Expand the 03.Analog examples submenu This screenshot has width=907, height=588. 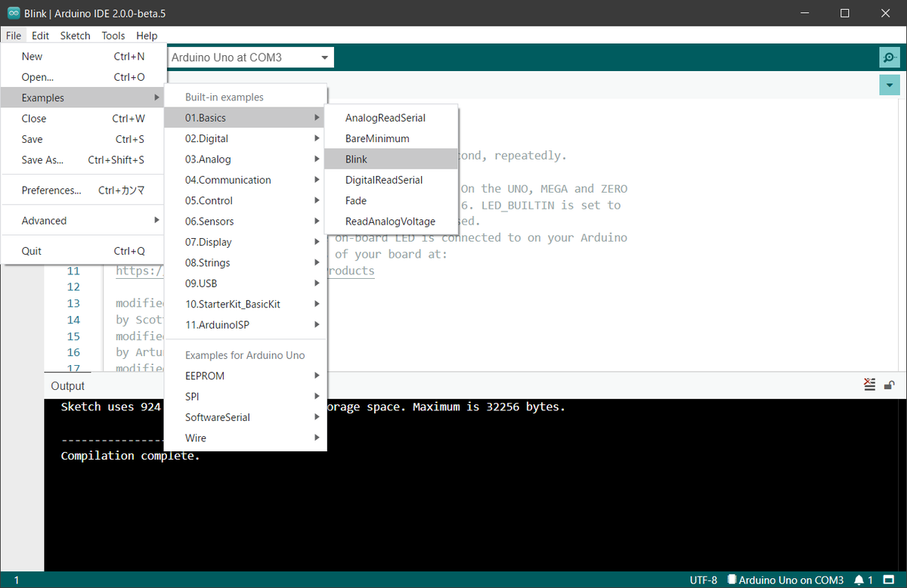pos(246,159)
